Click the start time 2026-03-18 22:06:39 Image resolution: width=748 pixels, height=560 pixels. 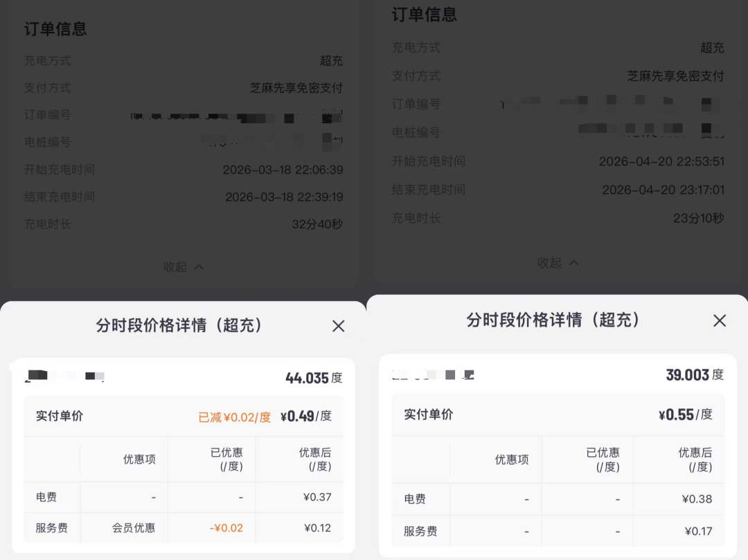pyautogui.click(x=283, y=170)
